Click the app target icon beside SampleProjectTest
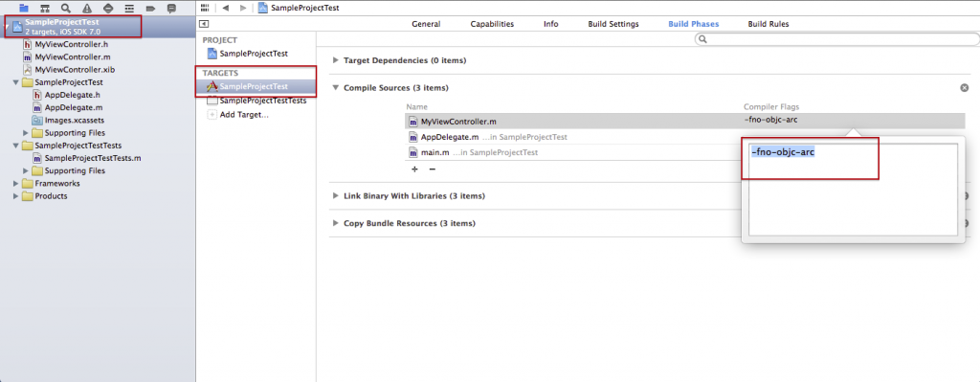Screen dimensions: 980x382 212,87
